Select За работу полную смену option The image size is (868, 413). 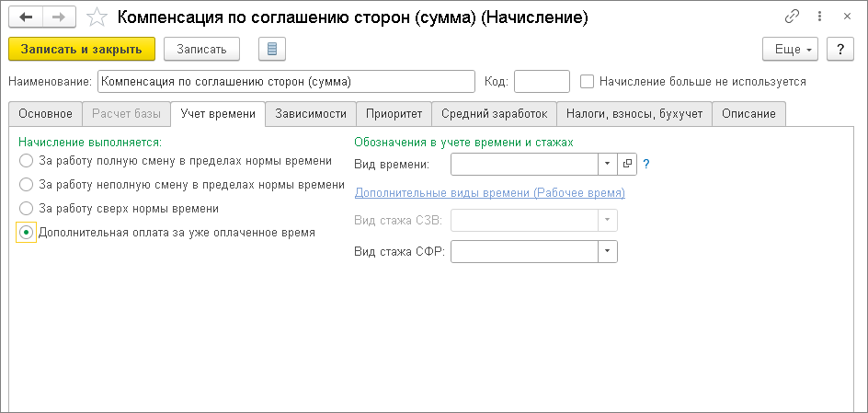pyautogui.click(x=26, y=161)
